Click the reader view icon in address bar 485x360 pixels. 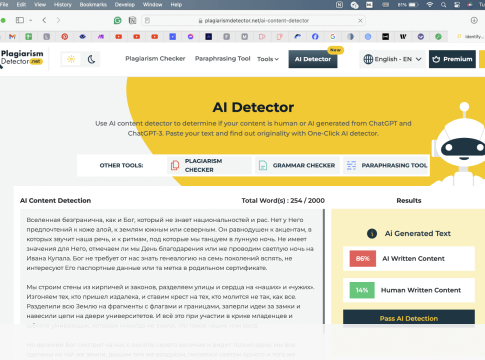point(147,21)
